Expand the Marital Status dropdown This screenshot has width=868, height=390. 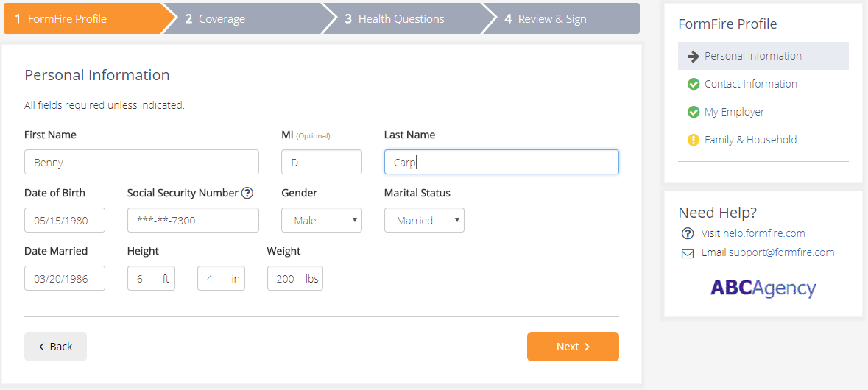coord(424,220)
